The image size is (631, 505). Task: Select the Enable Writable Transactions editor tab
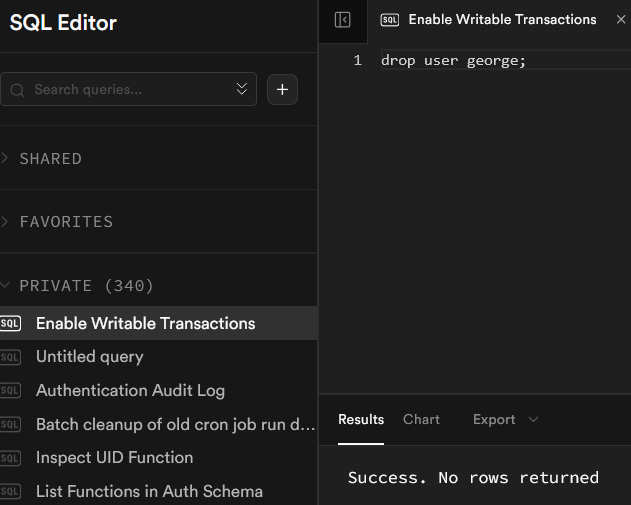502,20
